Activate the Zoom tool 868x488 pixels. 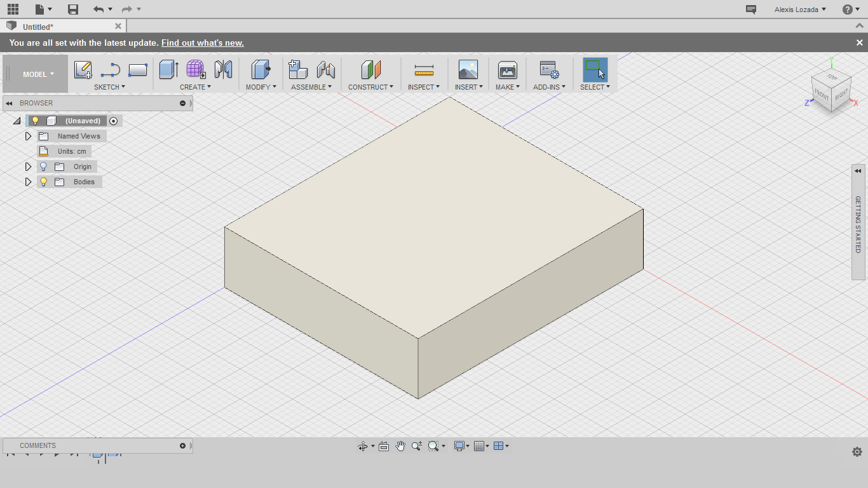coord(417,446)
